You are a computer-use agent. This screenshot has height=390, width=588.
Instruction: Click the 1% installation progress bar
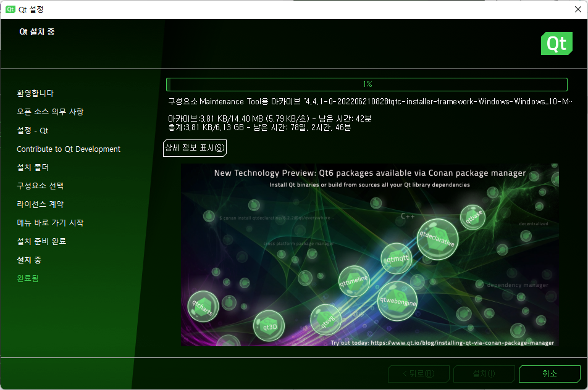coord(367,85)
